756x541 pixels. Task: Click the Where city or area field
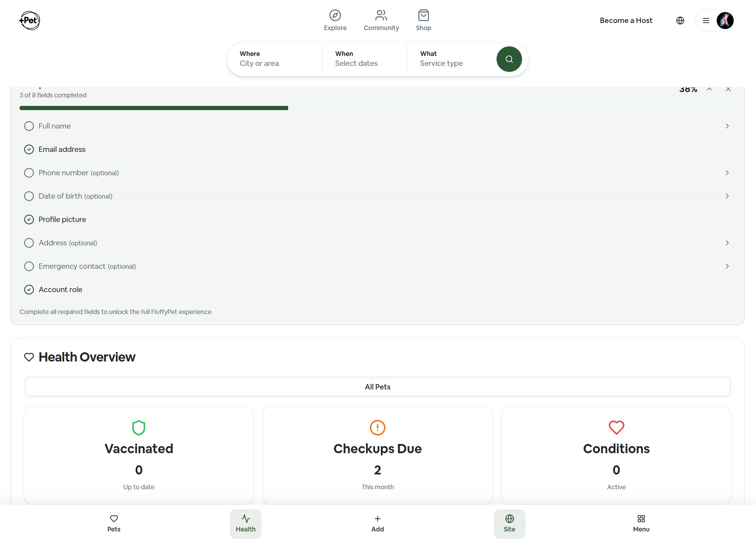point(274,59)
